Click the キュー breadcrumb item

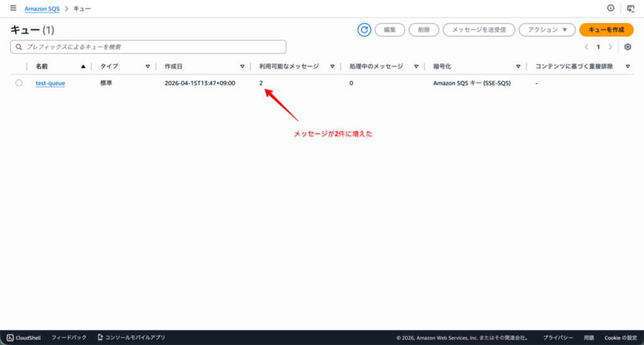82,9
